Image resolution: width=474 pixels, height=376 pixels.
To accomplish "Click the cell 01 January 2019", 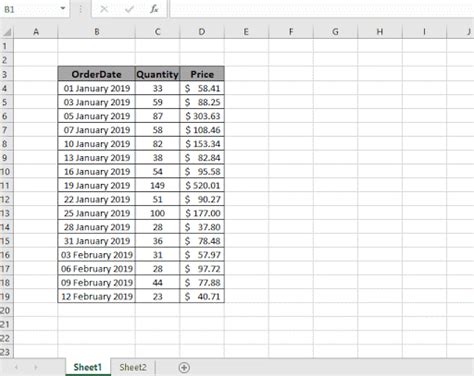I will tap(97, 88).
